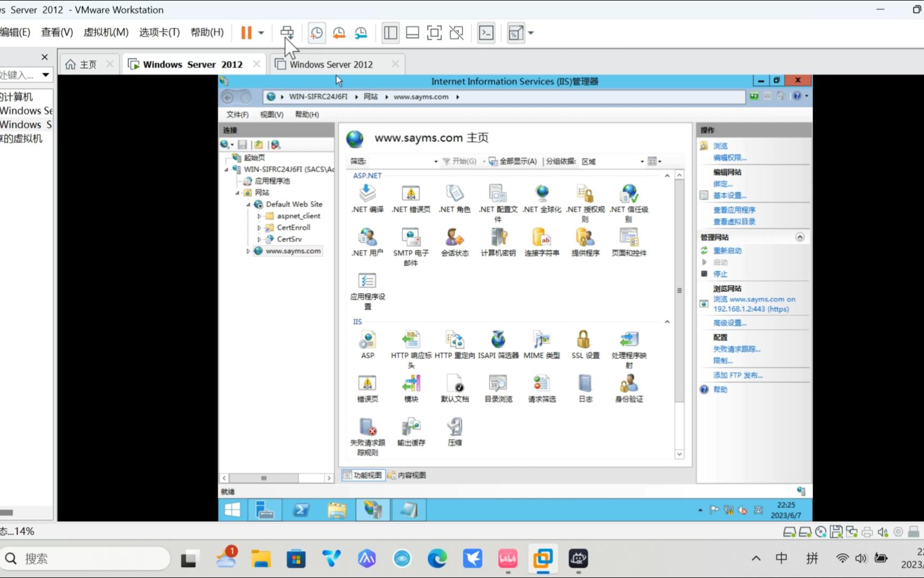Click the 绑定... link in actions pane

722,184
